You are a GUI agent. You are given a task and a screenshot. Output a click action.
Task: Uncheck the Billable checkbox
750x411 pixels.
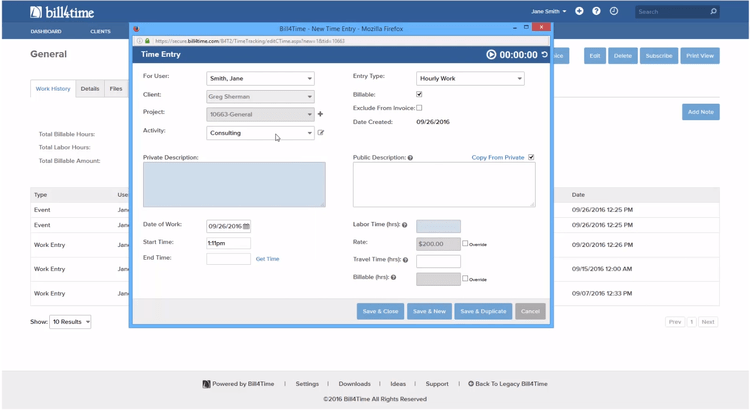pos(419,94)
